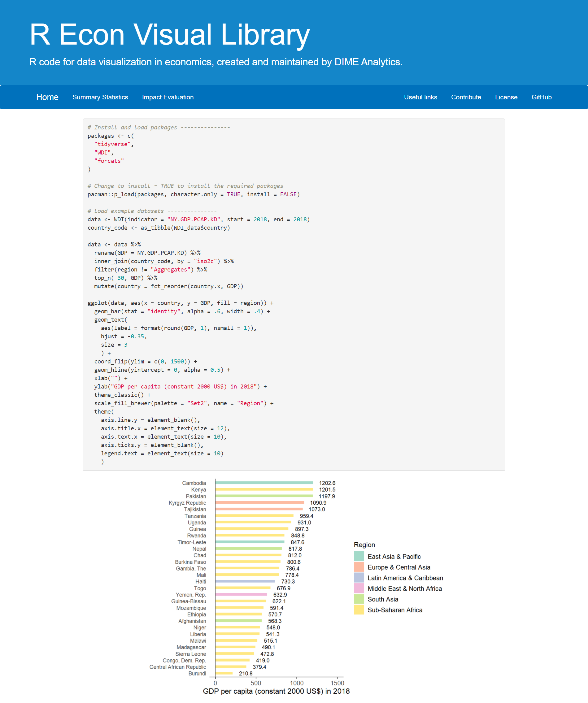Click the DIME Analytics subtitle text
This screenshot has height=703, width=588.
point(216,62)
